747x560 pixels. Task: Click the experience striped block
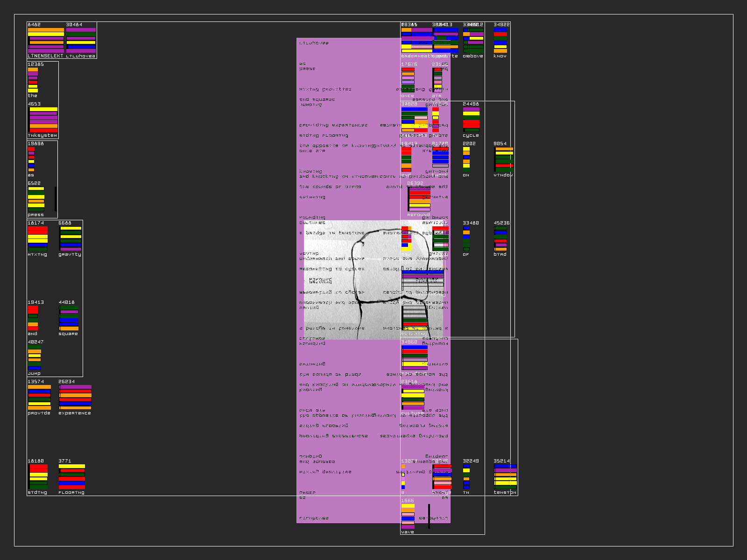[75, 397]
